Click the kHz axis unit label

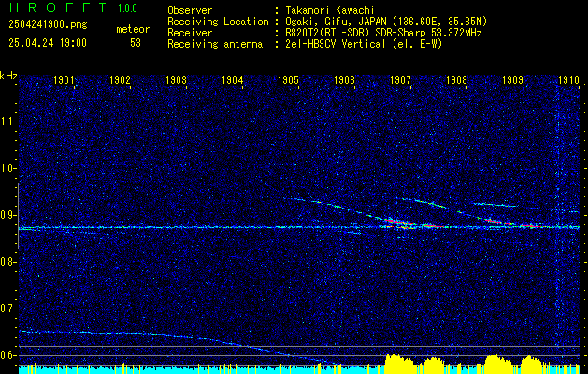tap(8, 76)
